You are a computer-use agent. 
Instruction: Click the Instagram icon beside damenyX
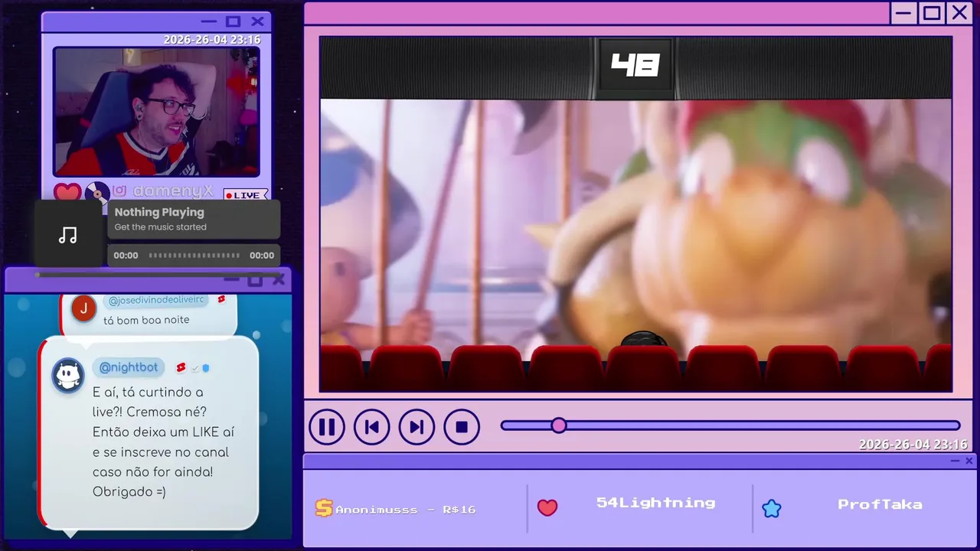[x=119, y=191]
